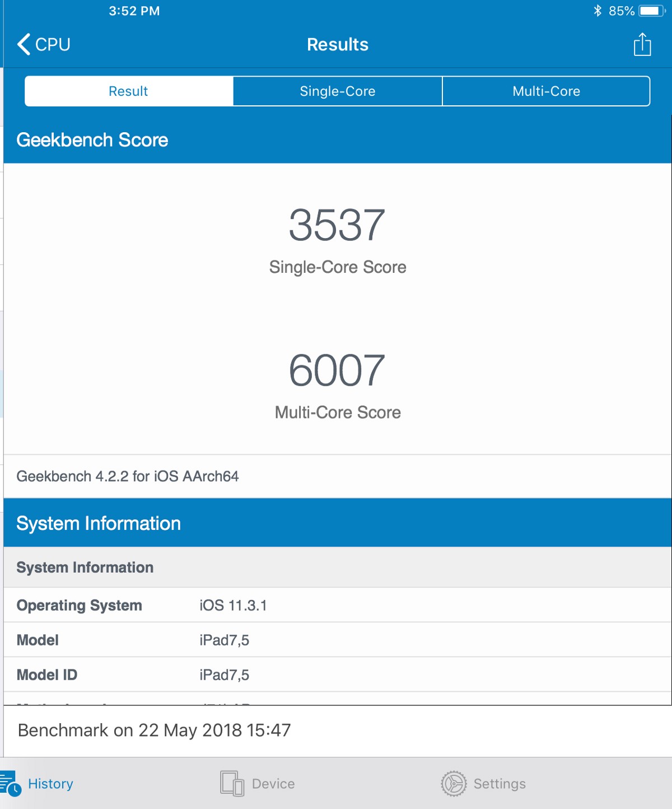672x809 pixels.
Task: Open the History tab icon
Action: pos(10,784)
